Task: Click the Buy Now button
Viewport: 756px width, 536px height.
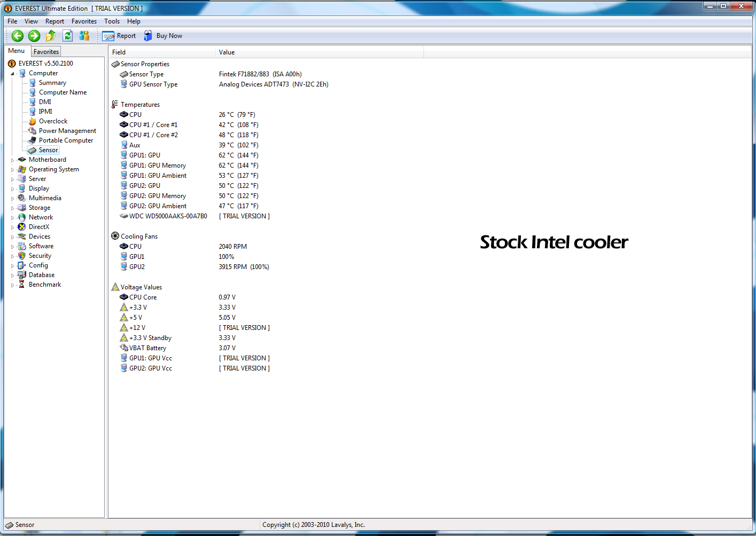Action: click(163, 36)
